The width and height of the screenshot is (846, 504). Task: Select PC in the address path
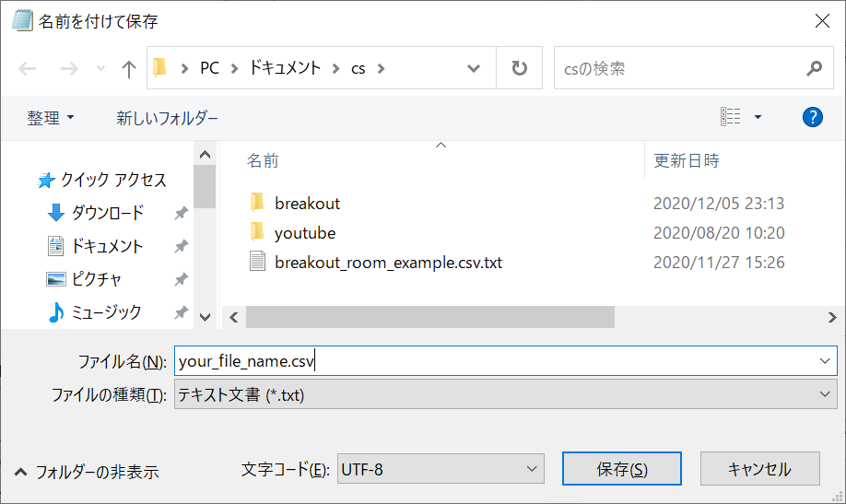209,68
